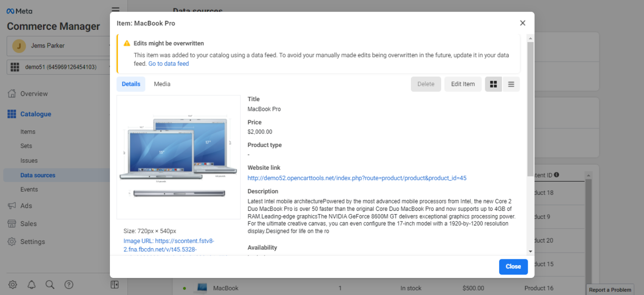
Task: Click the Jems Parker avatar
Action: (x=19, y=45)
